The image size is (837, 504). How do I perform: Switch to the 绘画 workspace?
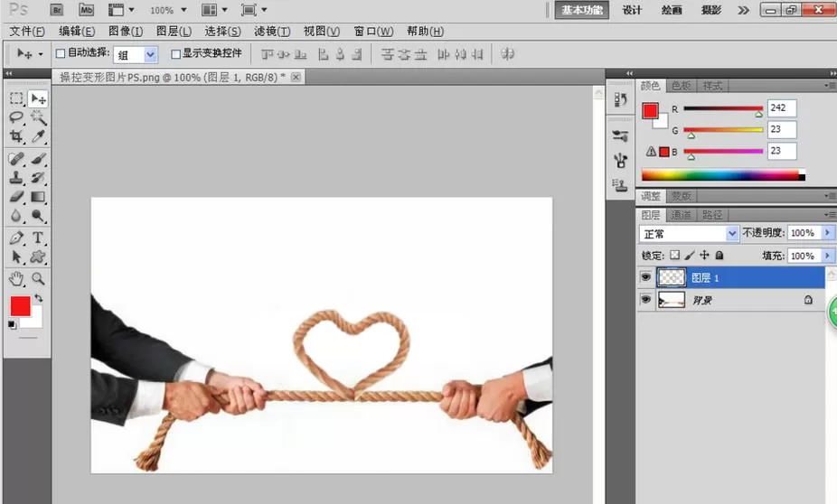point(672,10)
